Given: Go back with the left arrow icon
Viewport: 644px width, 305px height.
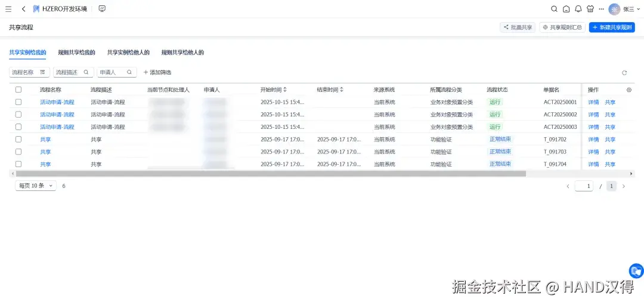Looking at the screenshot, I should [23, 9].
